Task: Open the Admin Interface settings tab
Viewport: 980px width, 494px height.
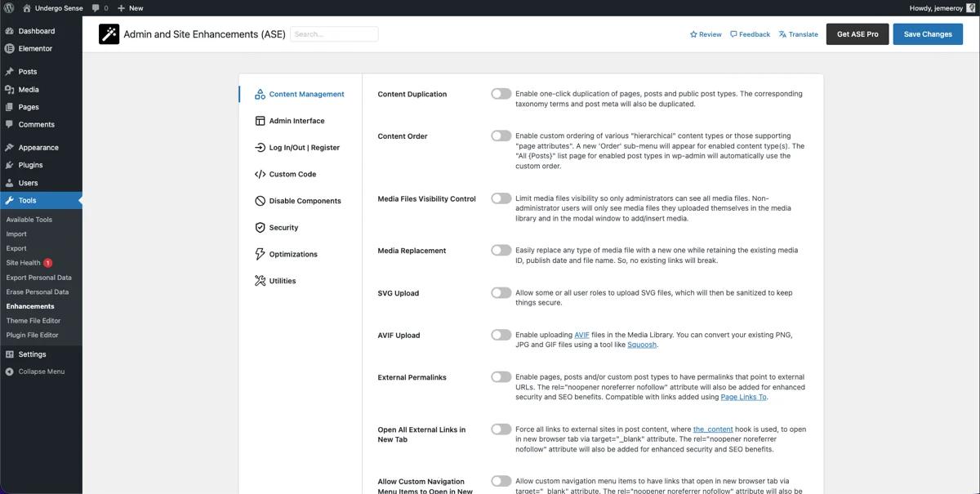Action: (x=300, y=121)
